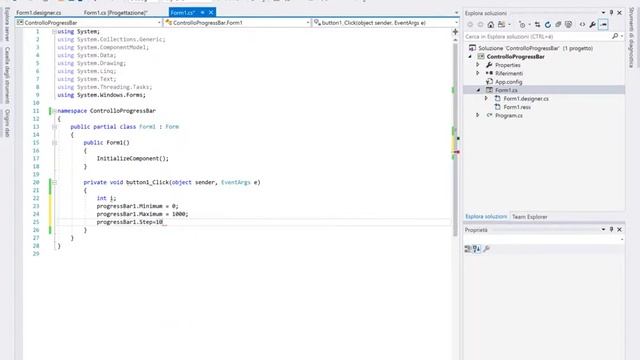640x360 pixels.
Task: Close the Proprietà panel
Action: (619, 229)
